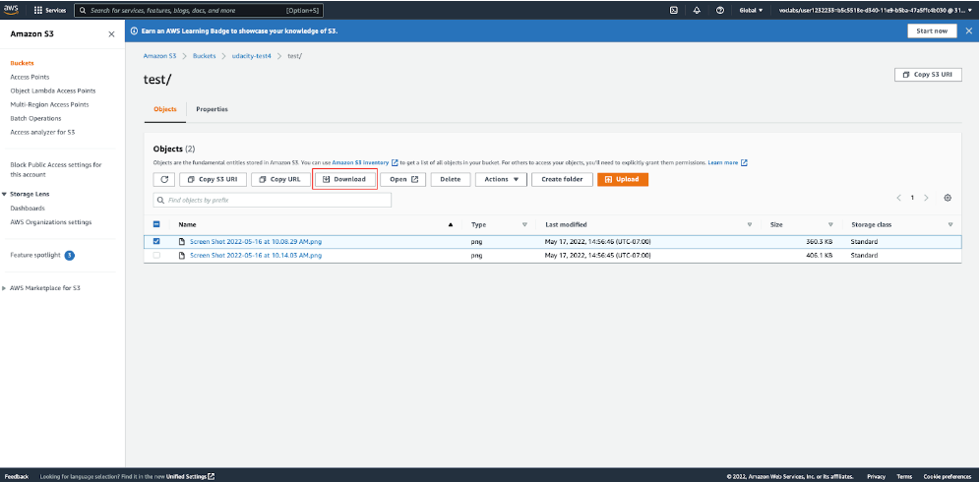Open the AWS logo home link

(11, 10)
